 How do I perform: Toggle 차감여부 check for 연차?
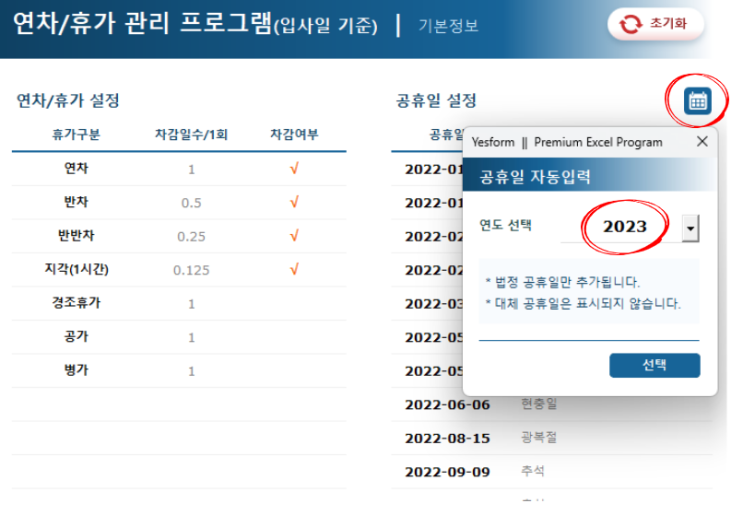pyautogui.click(x=294, y=169)
